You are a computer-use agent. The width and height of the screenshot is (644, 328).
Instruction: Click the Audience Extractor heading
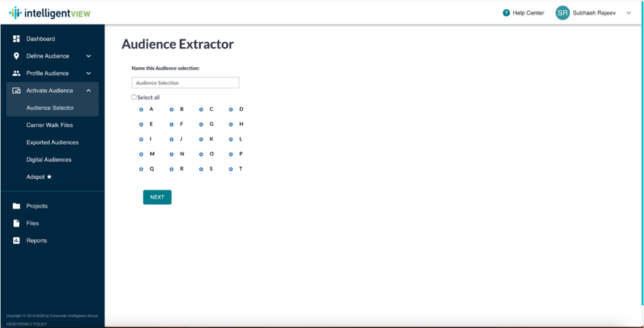tap(177, 45)
